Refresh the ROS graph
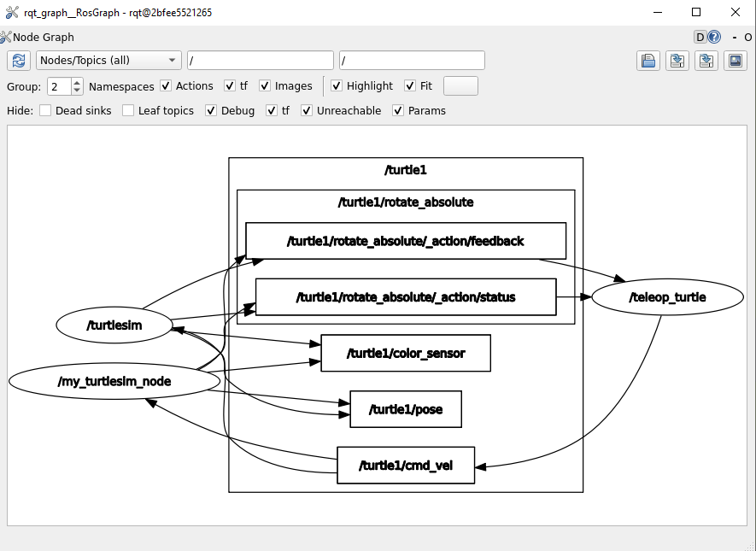 19,61
